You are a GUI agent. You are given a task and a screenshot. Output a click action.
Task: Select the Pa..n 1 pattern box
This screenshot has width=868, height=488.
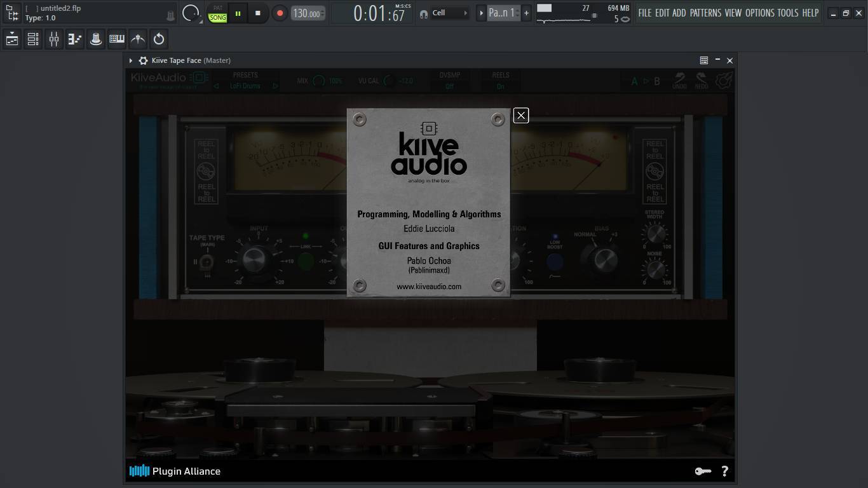pos(503,13)
